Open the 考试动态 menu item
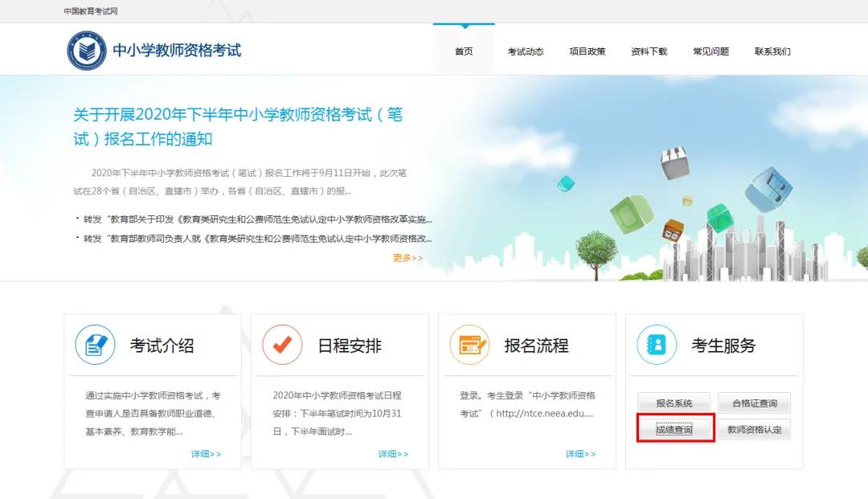The height and width of the screenshot is (499, 868). 525,51
